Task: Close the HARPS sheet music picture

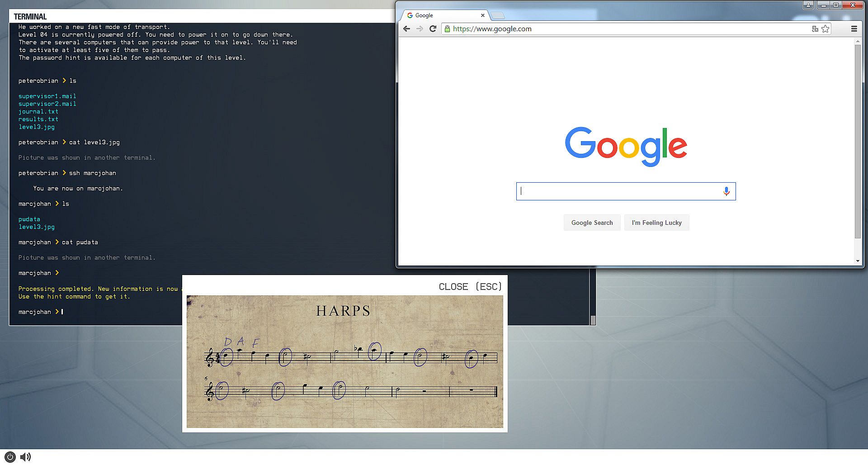Action: [x=470, y=287]
